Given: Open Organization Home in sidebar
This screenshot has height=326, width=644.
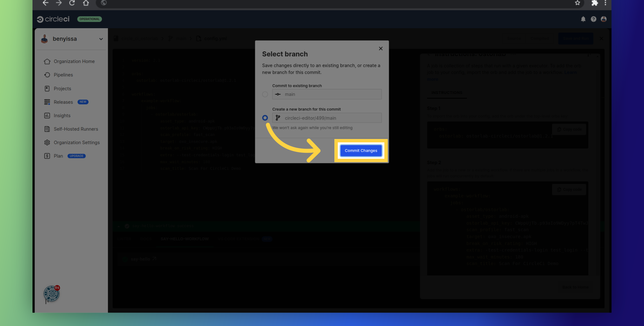Looking at the screenshot, I should (x=74, y=61).
